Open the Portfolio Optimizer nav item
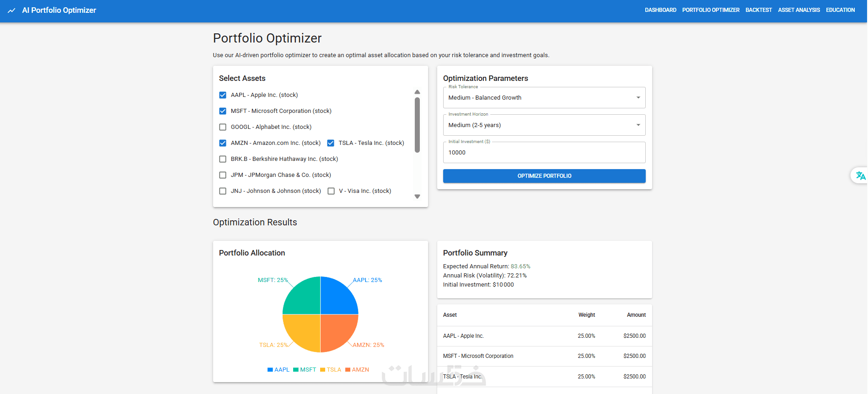The image size is (868, 394). [711, 10]
